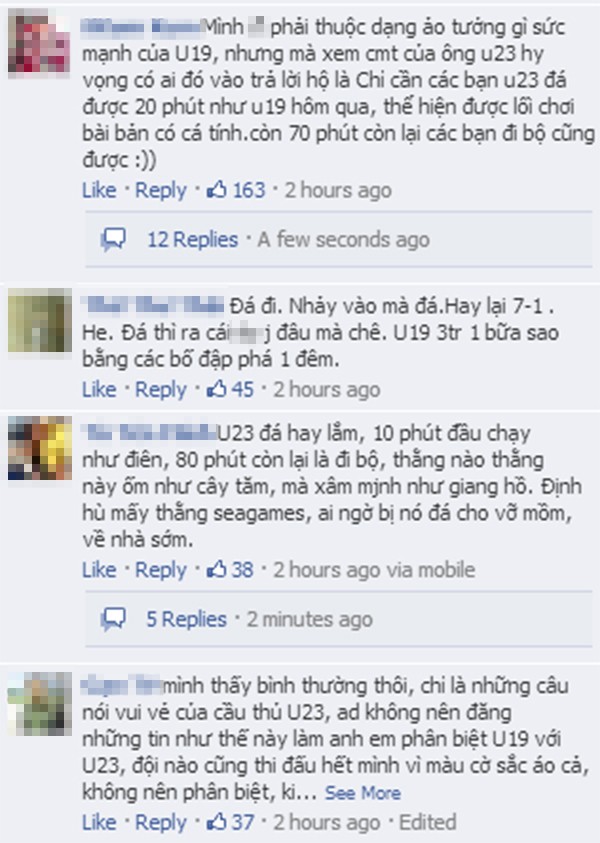Reply to the comment with 45 likes
This screenshot has width=600, height=843.
[x=161, y=390]
